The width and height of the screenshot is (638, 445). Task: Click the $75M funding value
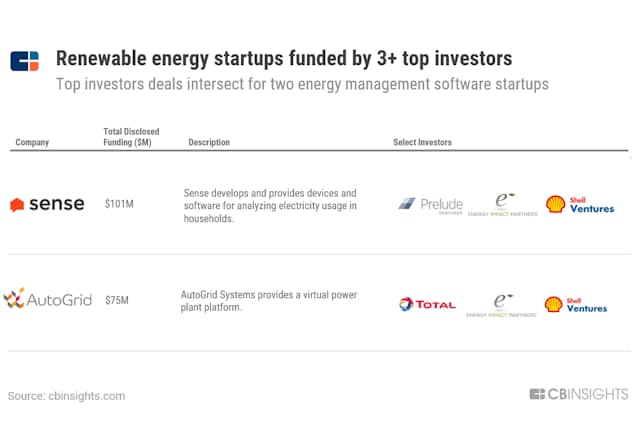point(117,300)
